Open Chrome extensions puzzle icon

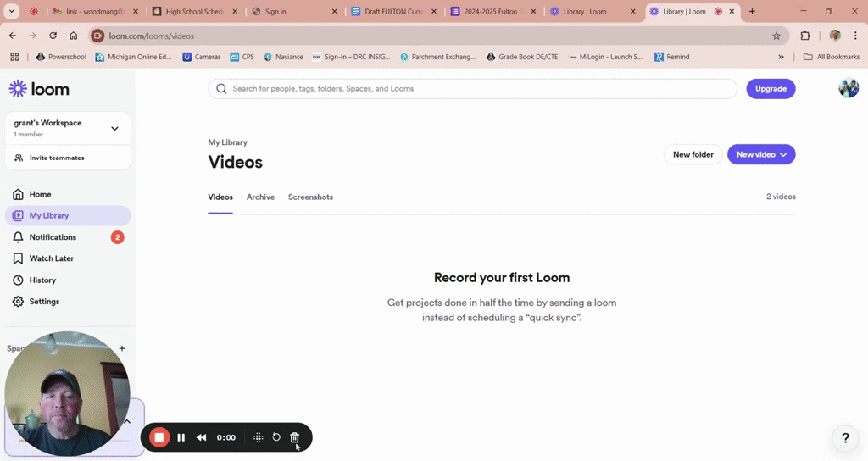[x=805, y=36]
